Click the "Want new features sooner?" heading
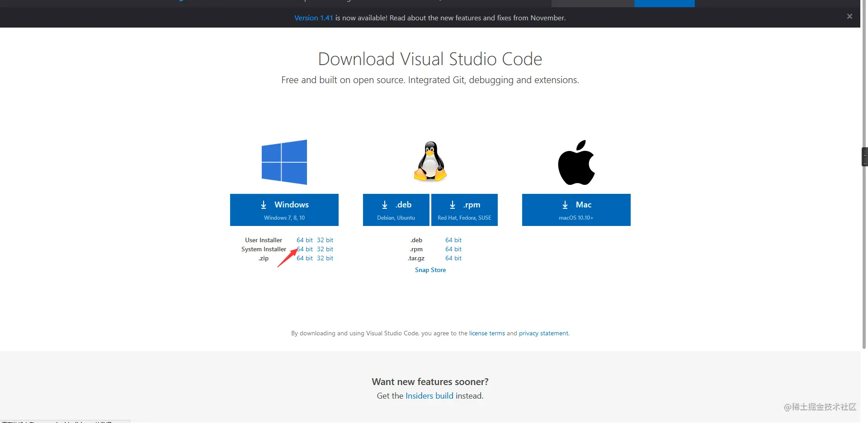 430,382
